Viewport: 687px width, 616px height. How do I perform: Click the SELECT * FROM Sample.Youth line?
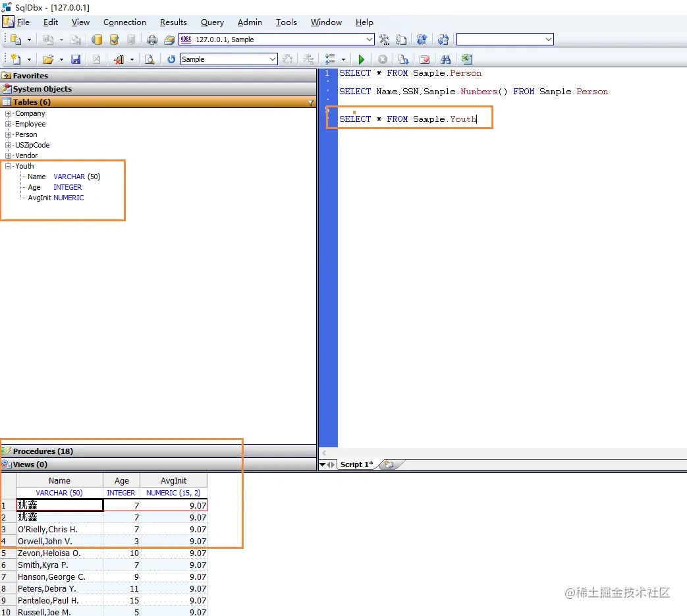408,119
